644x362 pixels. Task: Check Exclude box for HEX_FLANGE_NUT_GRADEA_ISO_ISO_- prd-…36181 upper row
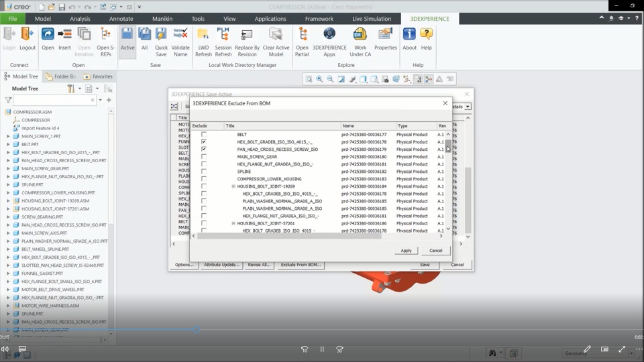tap(204, 164)
